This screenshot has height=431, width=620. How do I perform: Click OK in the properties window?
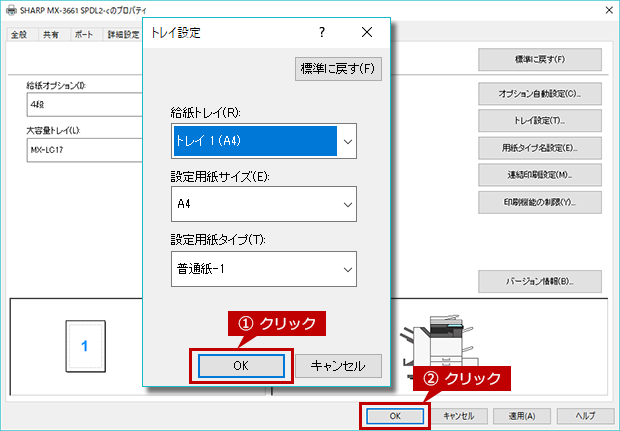(x=395, y=416)
